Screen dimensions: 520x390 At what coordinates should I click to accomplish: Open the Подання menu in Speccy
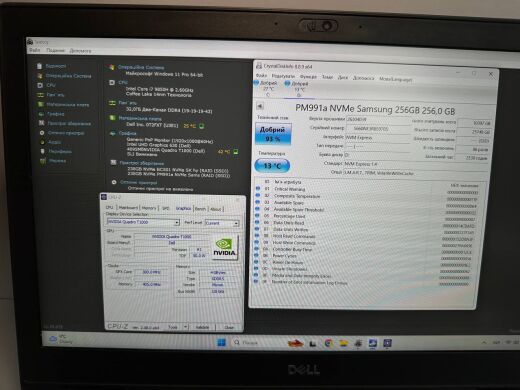(x=55, y=51)
